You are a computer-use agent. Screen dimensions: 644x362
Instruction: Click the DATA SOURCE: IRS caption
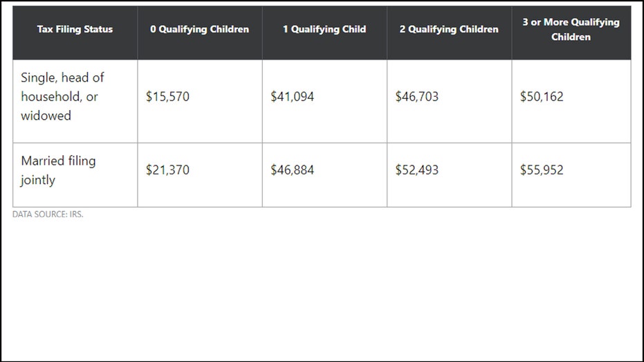click(x=48, y=214)
